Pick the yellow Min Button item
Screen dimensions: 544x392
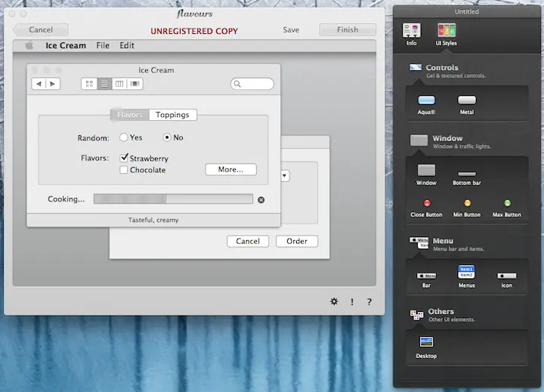[x=467, y=208]
